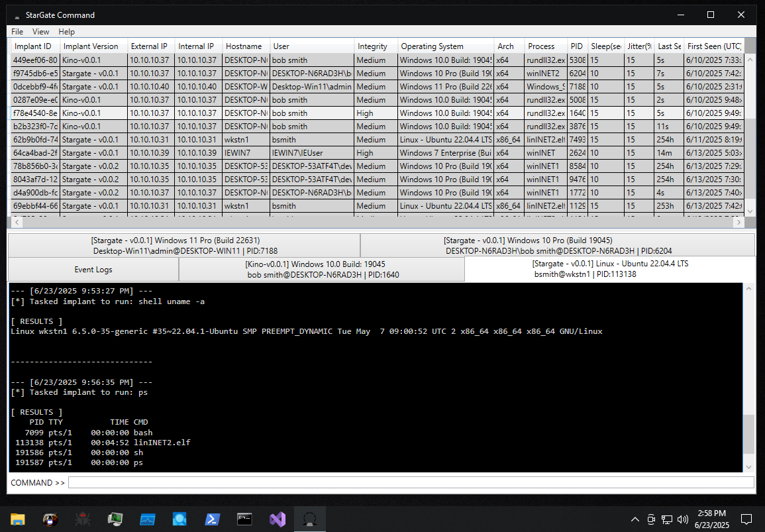This screenshot has width=765, height=532.
Task: Select the Kino bob smith PID:1640 tab
Action: pos(322,270)
